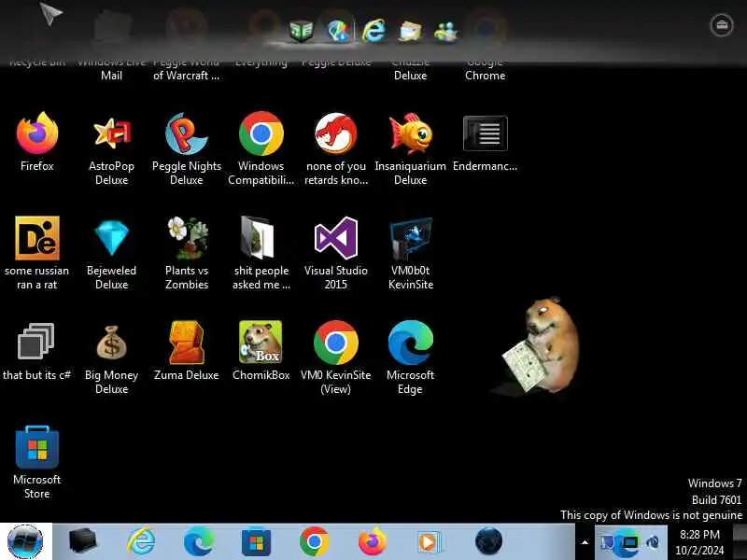Open the mail envelope icon in top dock

point(410,32)
